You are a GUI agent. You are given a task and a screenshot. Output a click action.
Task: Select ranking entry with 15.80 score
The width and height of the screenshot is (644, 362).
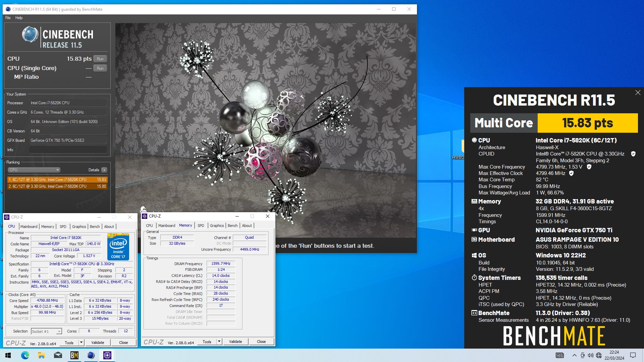point(57,186)
